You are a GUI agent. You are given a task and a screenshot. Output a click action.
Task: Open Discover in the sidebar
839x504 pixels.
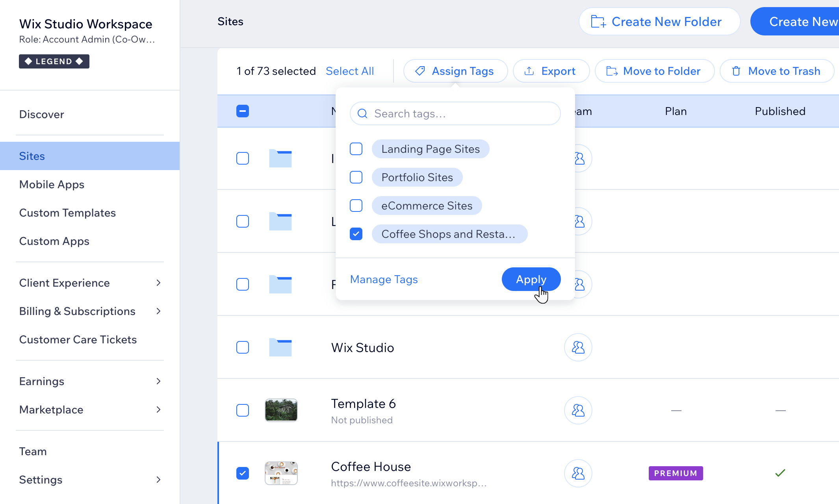(41, 114)
